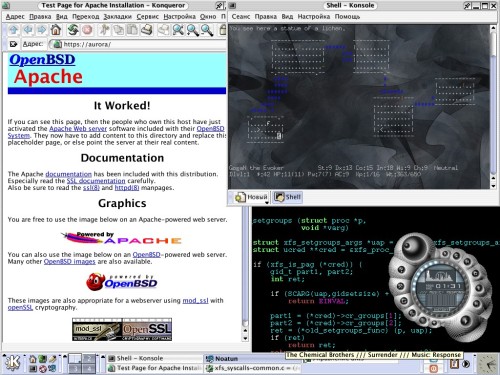Open the httpd(8) manpage link
The height and width of the screenshot is (375, 500).
[127, 188]
